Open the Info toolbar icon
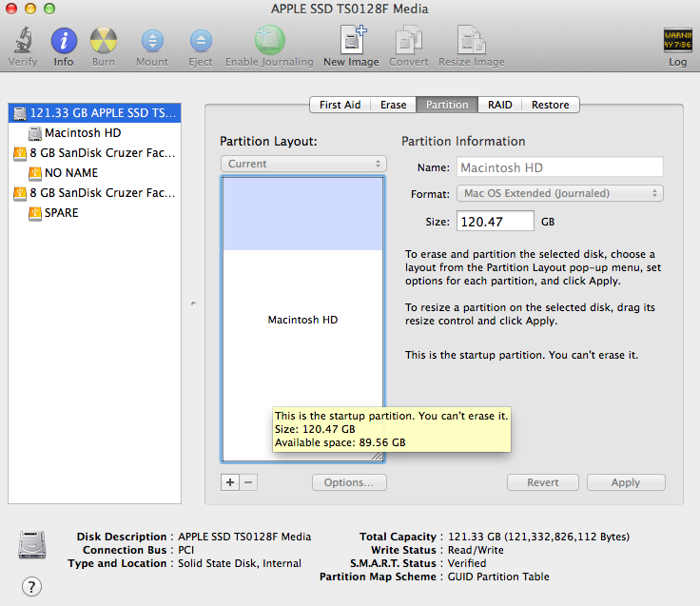Screen dimensions: 700x606 point(64,41)
